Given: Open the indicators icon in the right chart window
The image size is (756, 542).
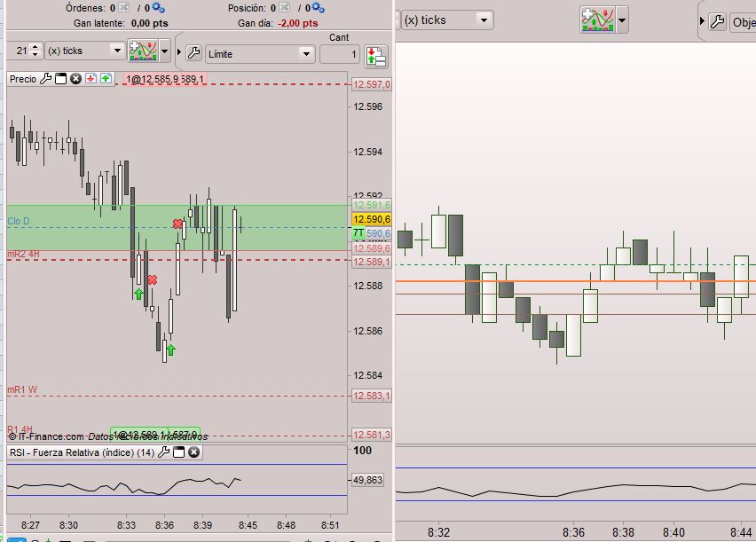Looking at the screenshot, I should pos(598,20).
